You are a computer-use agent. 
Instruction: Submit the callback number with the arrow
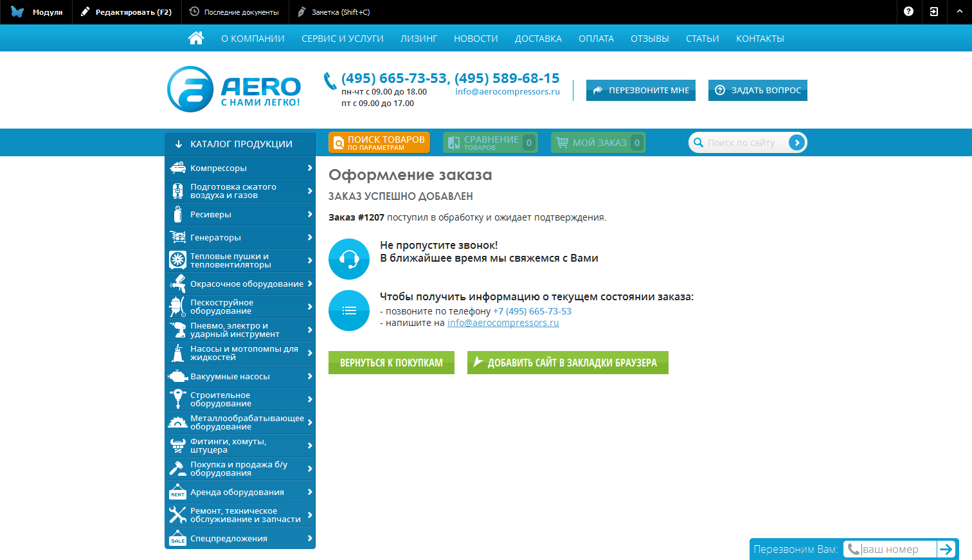pyautogui.click(x=946, y=549)
